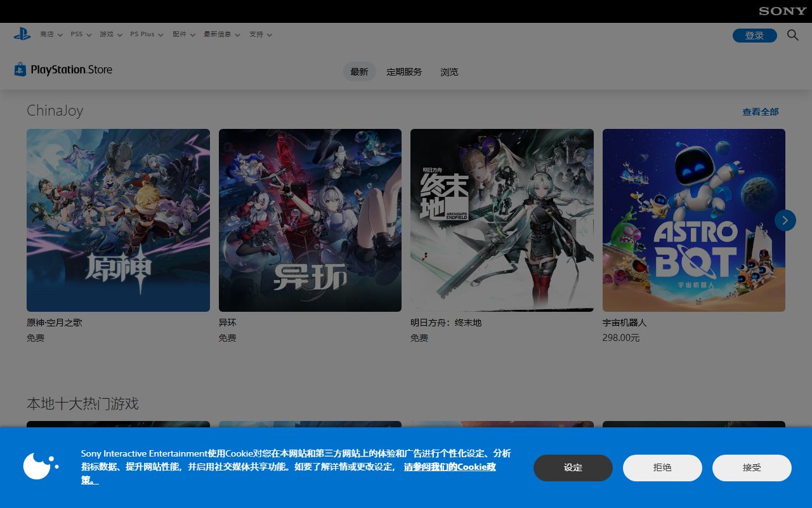Open the Cookie政策 policy link
812x508 pixels.
450,467
